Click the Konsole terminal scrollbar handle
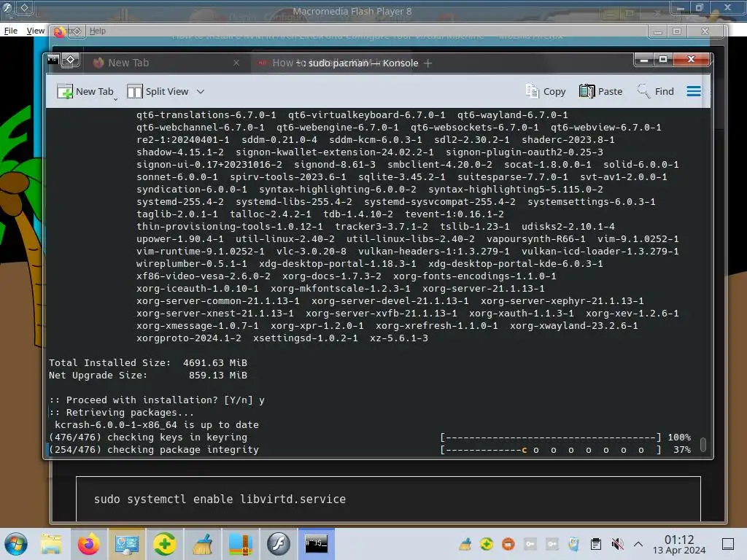This screenshot has height=560, width=747. coord(703,444)
